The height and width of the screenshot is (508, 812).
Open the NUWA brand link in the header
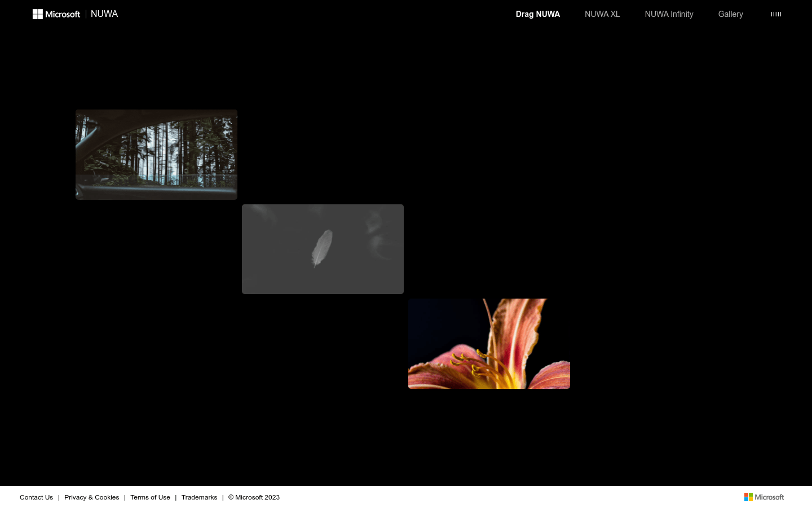[104, 14]
